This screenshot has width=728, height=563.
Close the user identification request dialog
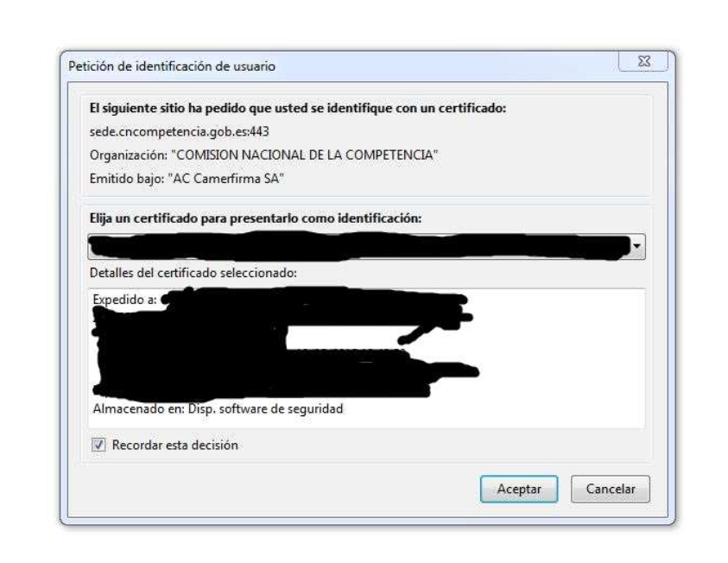[643, 61]
